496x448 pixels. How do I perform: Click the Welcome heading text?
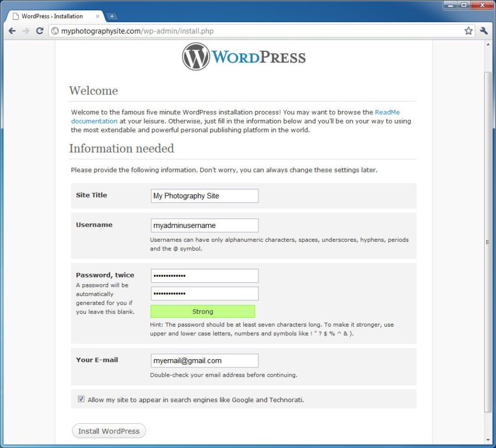[x=94, y=91]
